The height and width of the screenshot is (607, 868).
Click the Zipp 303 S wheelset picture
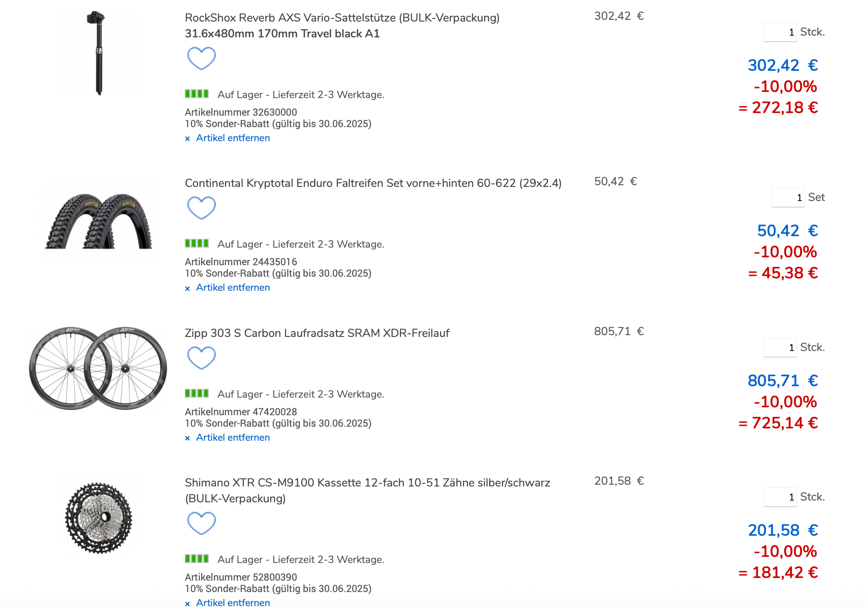(x=98, y=368)
